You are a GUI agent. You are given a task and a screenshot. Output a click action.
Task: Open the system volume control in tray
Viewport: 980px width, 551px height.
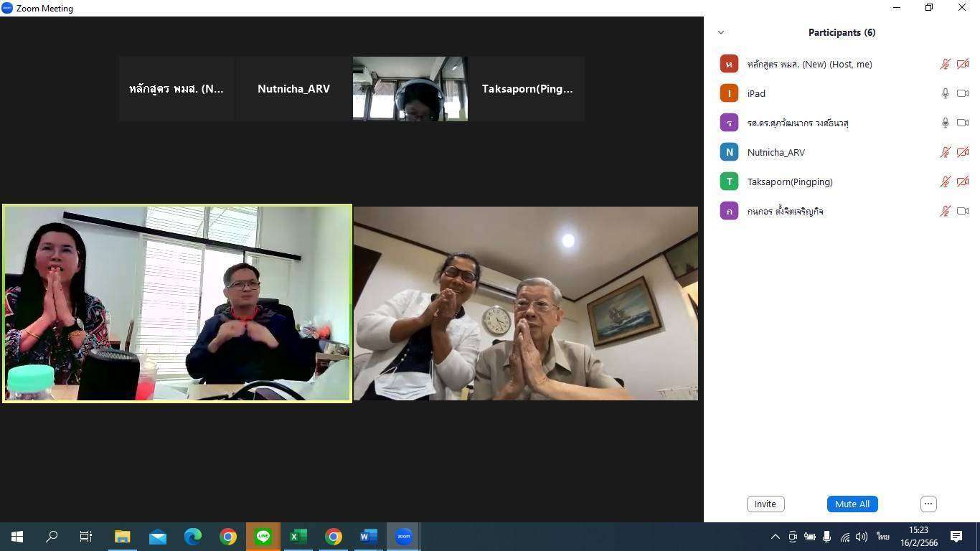[x=862, y=537]
